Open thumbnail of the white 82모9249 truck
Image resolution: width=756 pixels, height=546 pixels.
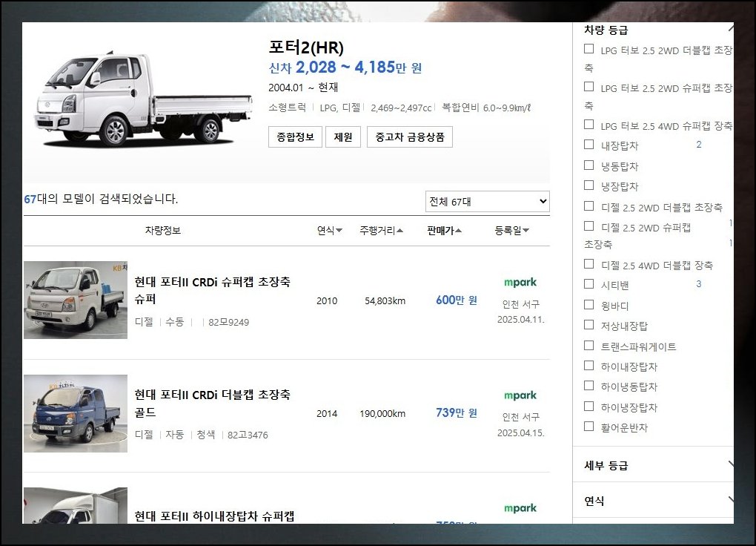(76, 300)
